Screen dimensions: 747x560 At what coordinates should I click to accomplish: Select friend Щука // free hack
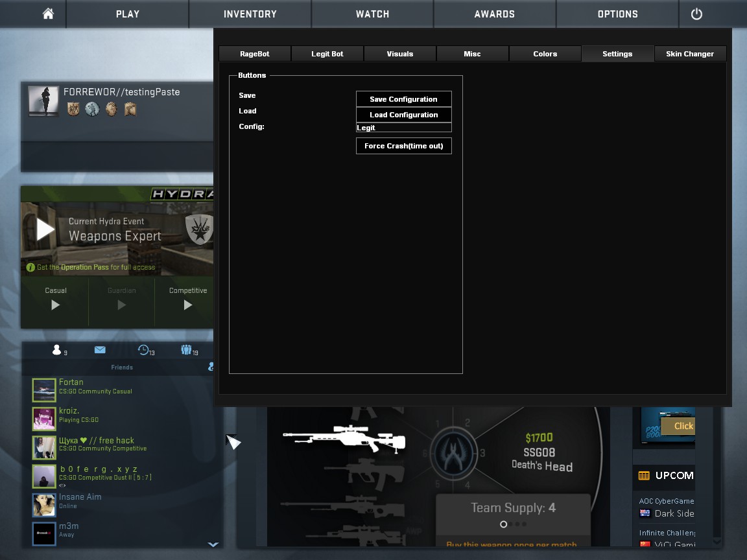point(122,447)
